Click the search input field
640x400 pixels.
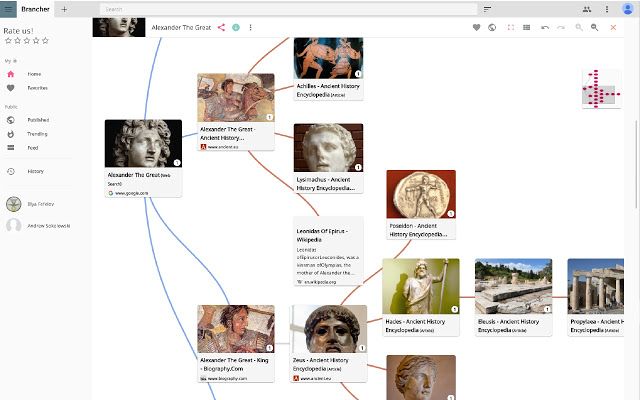pyautogui.click(x=288, y=9)
